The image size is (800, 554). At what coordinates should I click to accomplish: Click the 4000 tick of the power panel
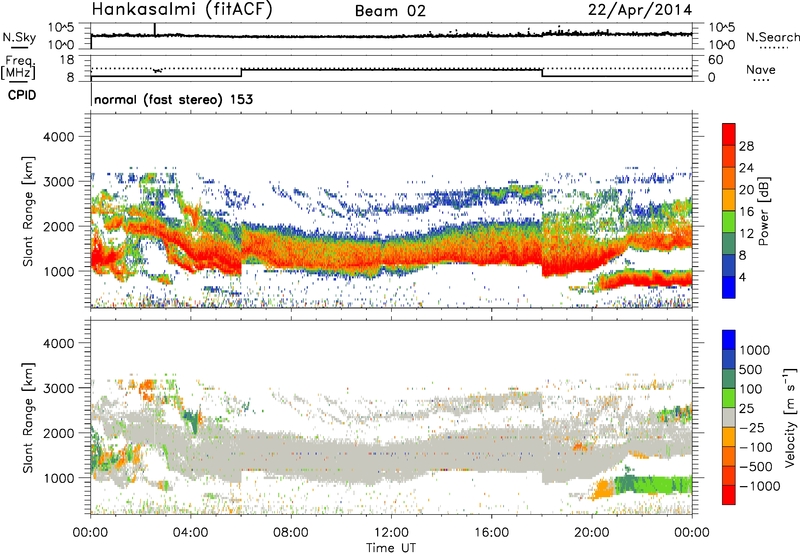59,137
